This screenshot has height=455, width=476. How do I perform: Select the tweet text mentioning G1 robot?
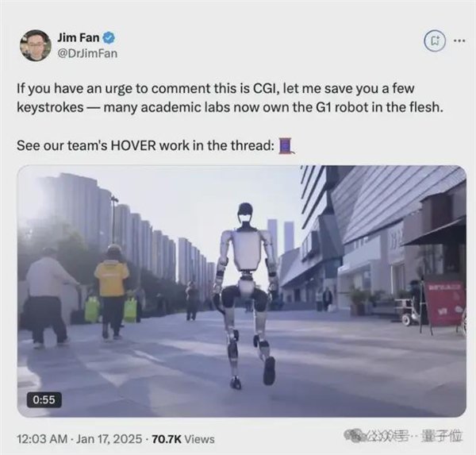pyautogui.click(x=230, y=98)
